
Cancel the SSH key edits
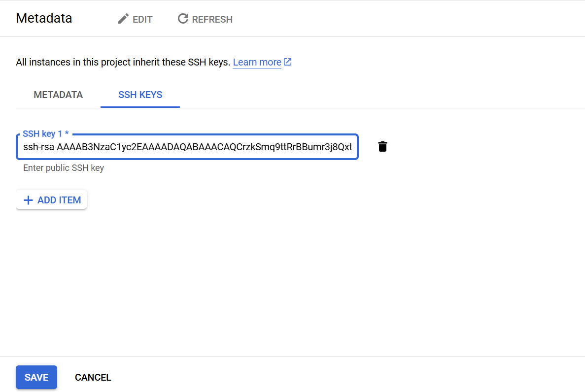(93, 377)
